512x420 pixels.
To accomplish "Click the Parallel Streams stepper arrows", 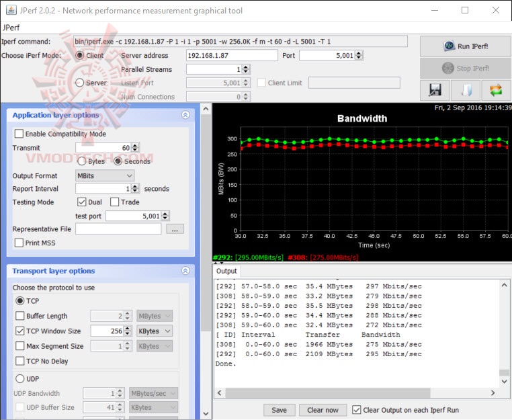I will pyautogui.click(x=246, y=69).
